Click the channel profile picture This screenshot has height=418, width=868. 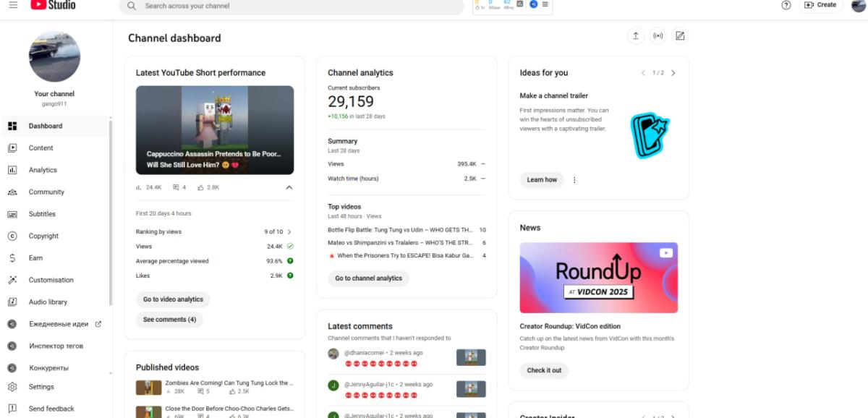pyautogui.click(x=54, y=57)
